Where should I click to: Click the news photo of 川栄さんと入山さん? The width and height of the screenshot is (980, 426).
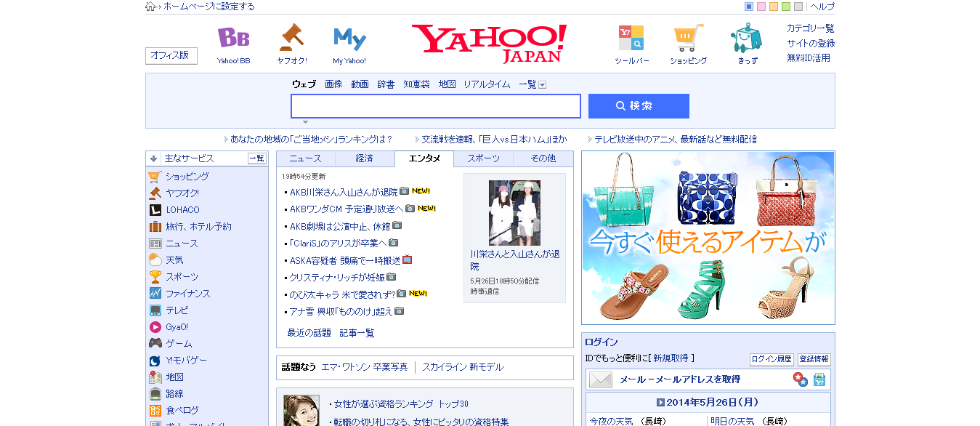[x=514, y=212]
